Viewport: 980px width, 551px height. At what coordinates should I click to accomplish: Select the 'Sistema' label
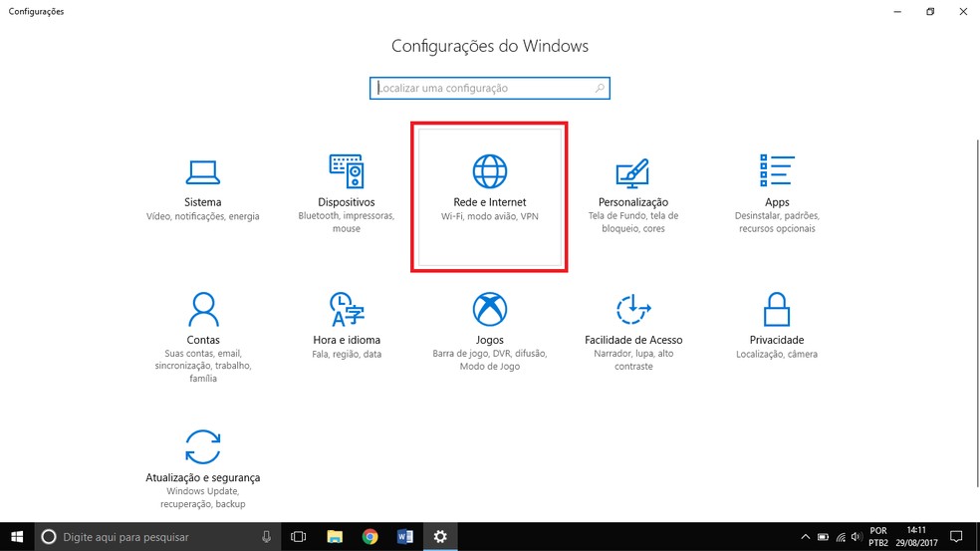tap(202, 202)
